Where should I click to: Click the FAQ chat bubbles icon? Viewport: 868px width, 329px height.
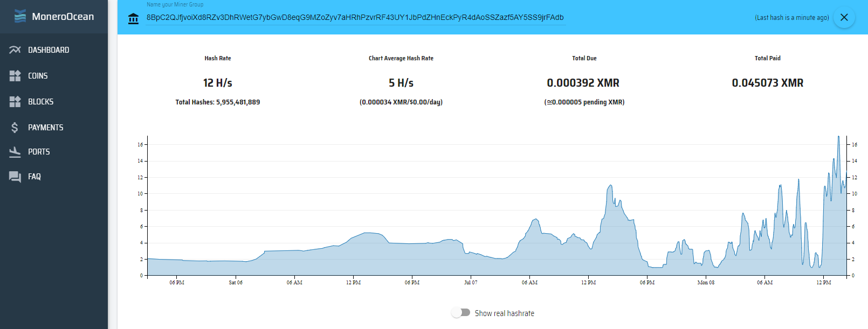pos(15,177)
